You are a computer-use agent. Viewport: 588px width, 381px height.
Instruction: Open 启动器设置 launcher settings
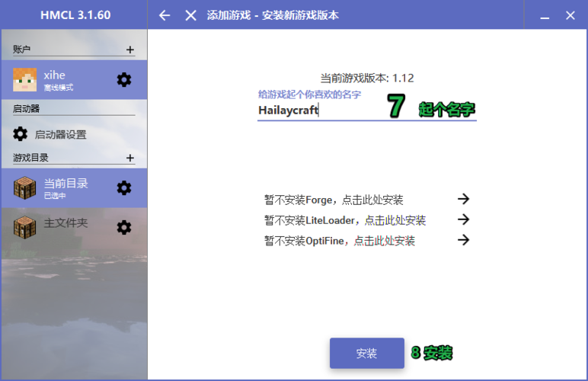(74, 134)
